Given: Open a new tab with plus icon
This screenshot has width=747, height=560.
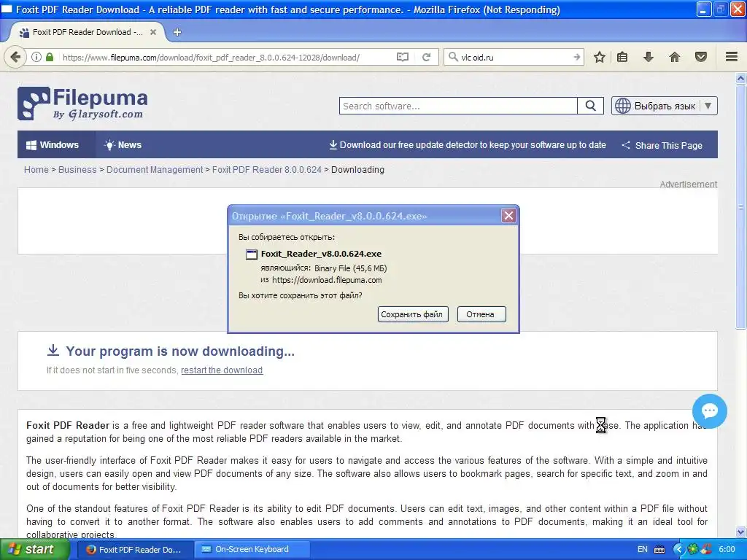Looking at the screenshot, I should click(x=177, y=32).
